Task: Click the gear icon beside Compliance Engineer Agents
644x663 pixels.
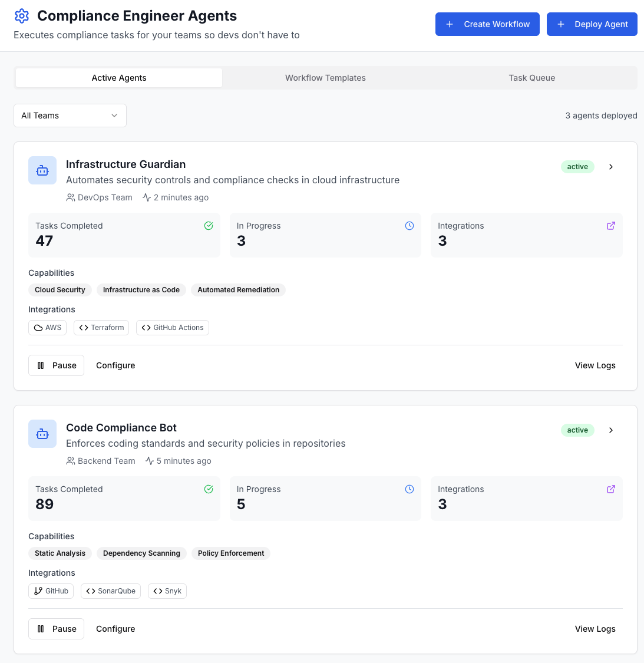Action: coord(22,16)
